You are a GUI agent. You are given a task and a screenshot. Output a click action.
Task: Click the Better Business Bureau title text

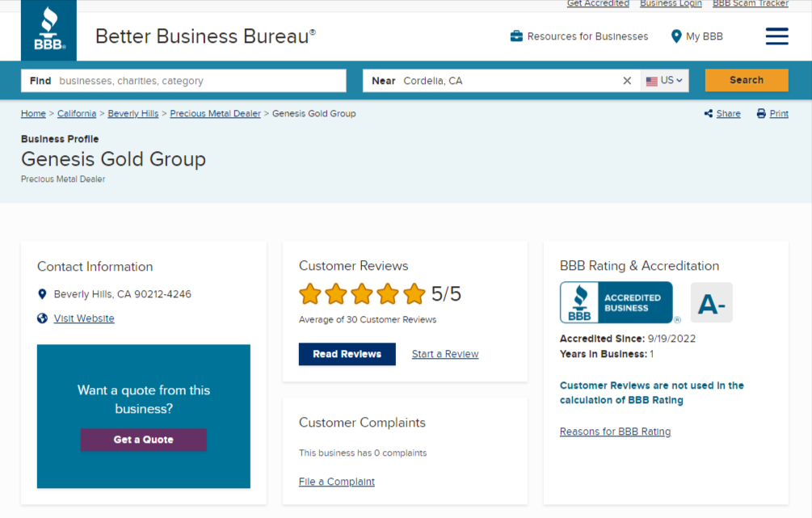205,36
